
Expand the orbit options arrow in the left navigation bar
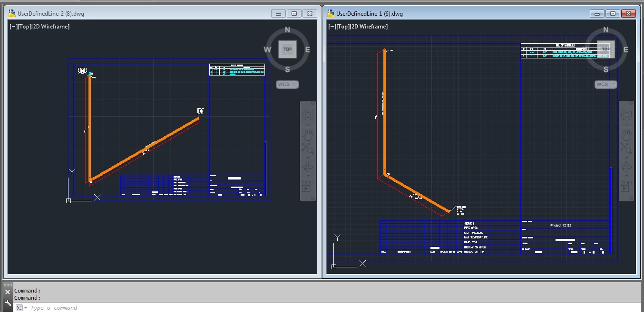coord(308,175)
